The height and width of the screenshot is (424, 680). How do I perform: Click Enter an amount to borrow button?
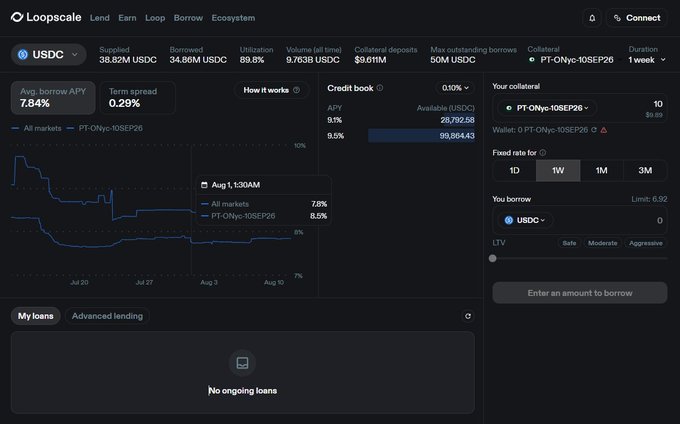580,293
